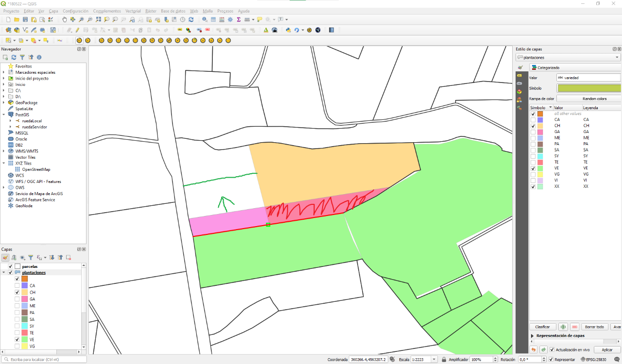Click the variedad value input field
This screenshot has width=622, height=364.
(x=588, y=77)
